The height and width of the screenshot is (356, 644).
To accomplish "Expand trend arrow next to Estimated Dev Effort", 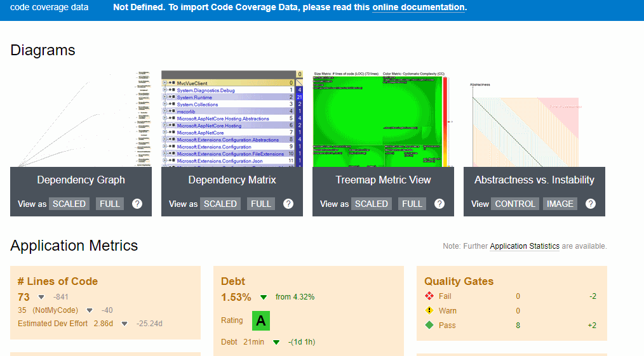I will (x=124, y=324).
